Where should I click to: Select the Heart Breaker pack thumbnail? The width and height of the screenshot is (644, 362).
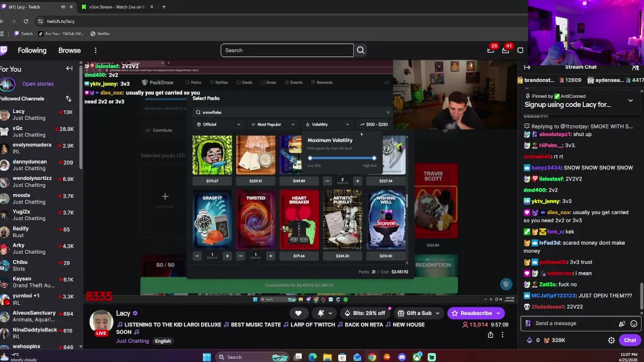(299, 220)
